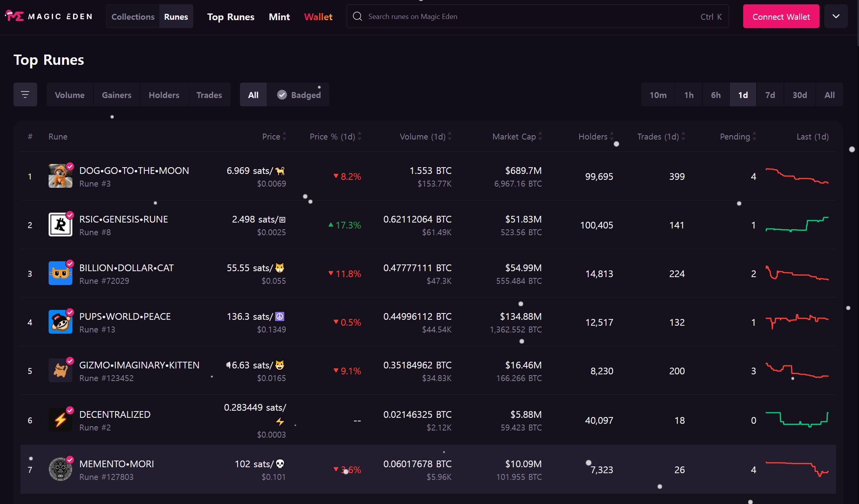Click the square symbol beside 2.498 sats
The width and height of the screenshot is (859, 504).
coord(282,219)
